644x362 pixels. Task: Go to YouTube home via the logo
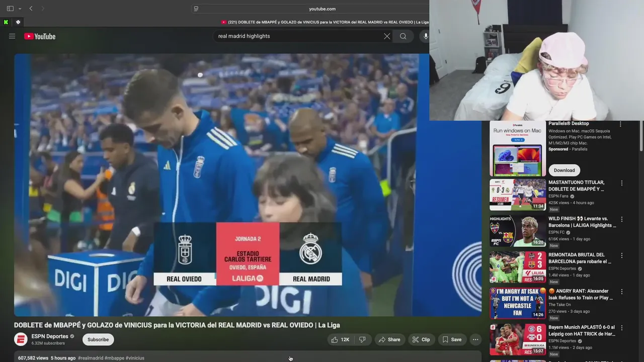40,36
